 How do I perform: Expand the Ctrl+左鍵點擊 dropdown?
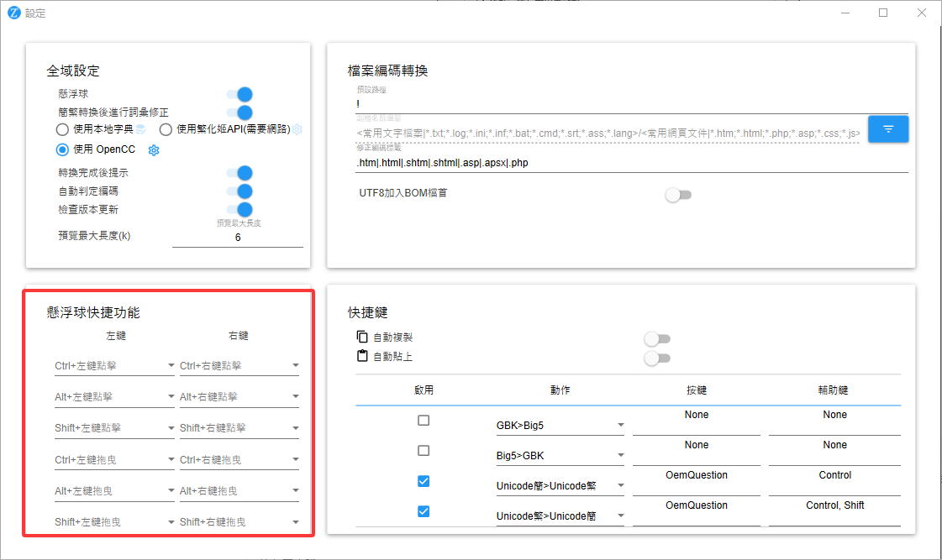[x=113, y=366]
